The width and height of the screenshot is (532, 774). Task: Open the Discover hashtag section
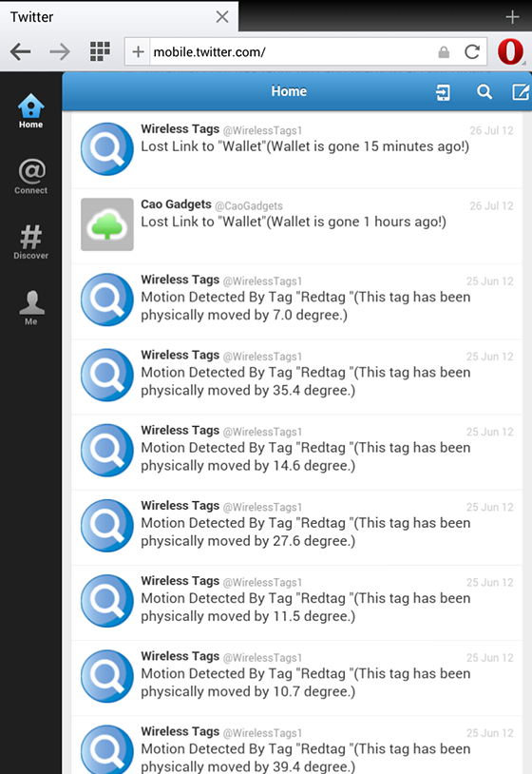[x=30, y=242]
